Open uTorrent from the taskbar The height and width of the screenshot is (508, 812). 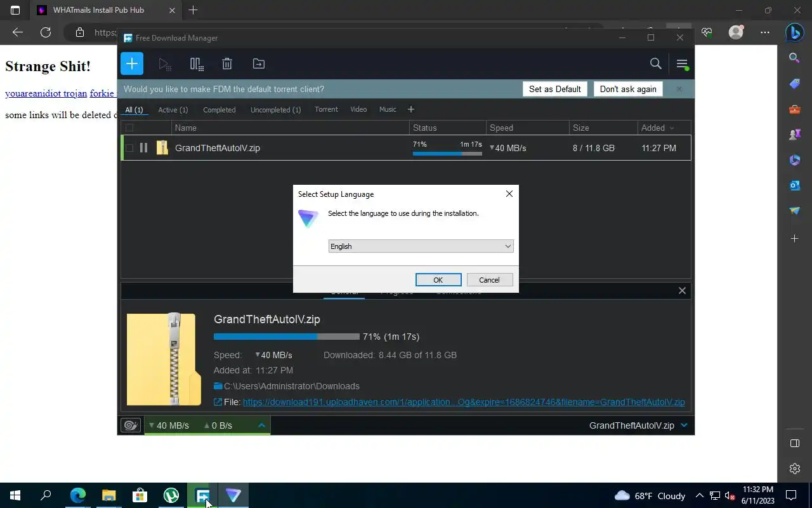click(171, 495)
